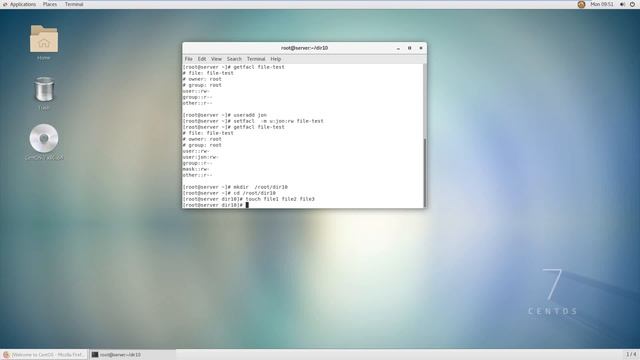The width and height of the screenshot is (640, 360).
Task: Click the 'useradd jon' command line
Action: pyautogui.click(x=224, y=115)
